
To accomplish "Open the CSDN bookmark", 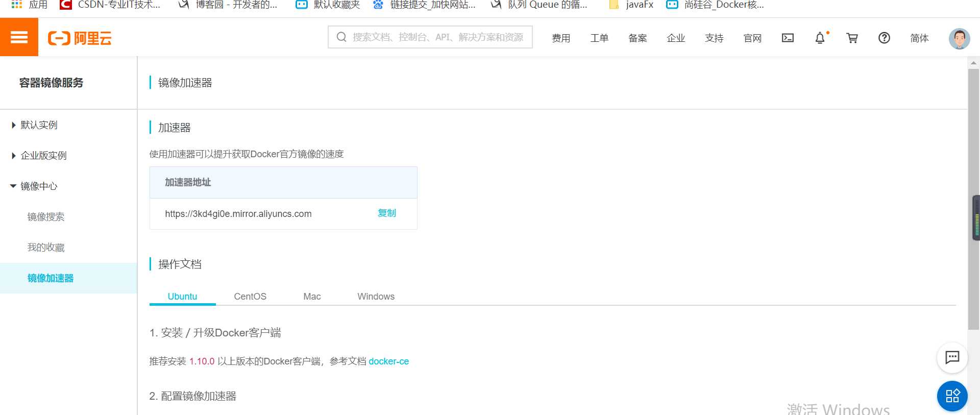I will pos(110,5).
